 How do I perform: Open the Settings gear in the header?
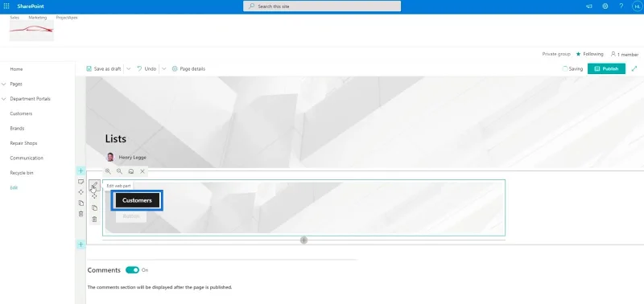tap(605, 6)
